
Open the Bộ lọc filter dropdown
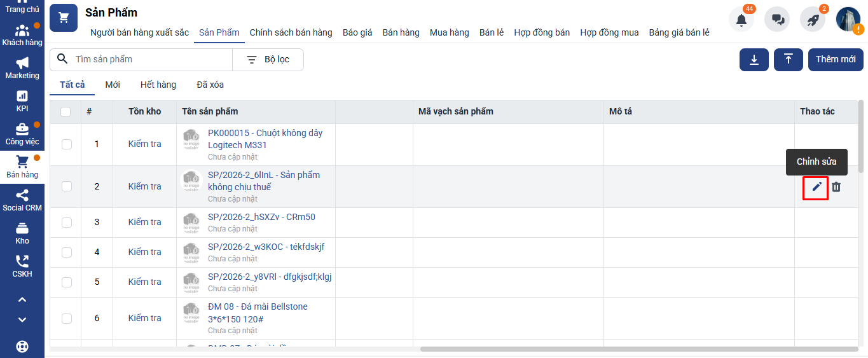(268, 59)
